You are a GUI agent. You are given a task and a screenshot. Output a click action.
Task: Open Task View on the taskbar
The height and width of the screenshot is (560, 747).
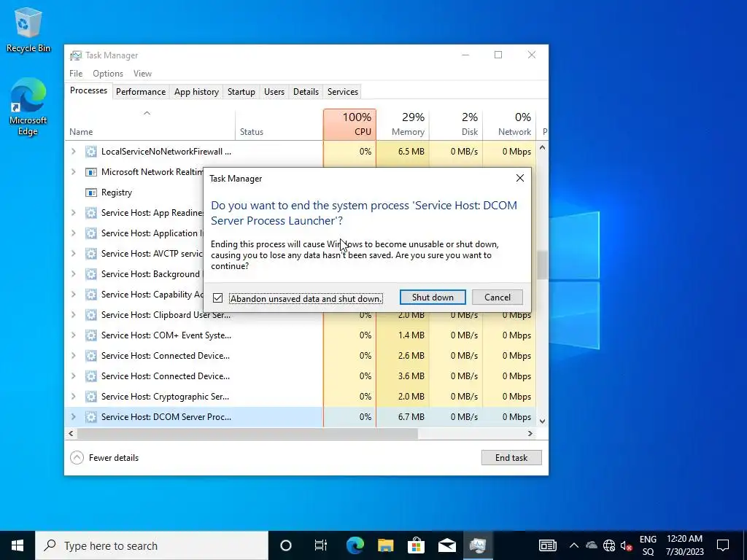[321, 545]
